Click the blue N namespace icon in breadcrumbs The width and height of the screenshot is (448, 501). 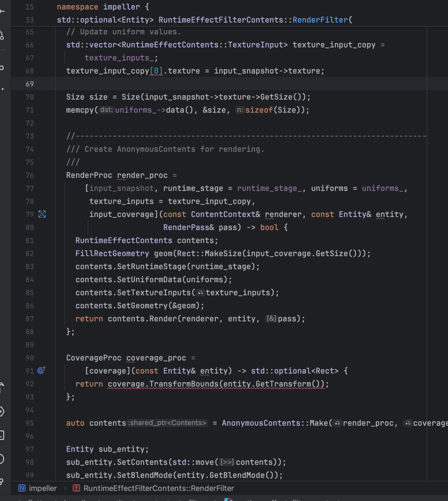tap(22, 488)
